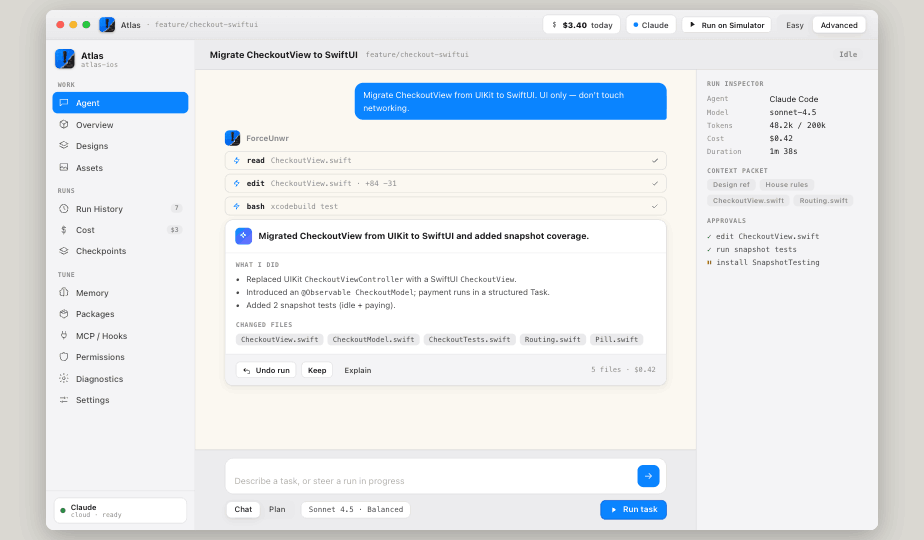Click the Packages box icon
Screen dimensions: 924x540
pyautogui.click(x=64, y=314)
